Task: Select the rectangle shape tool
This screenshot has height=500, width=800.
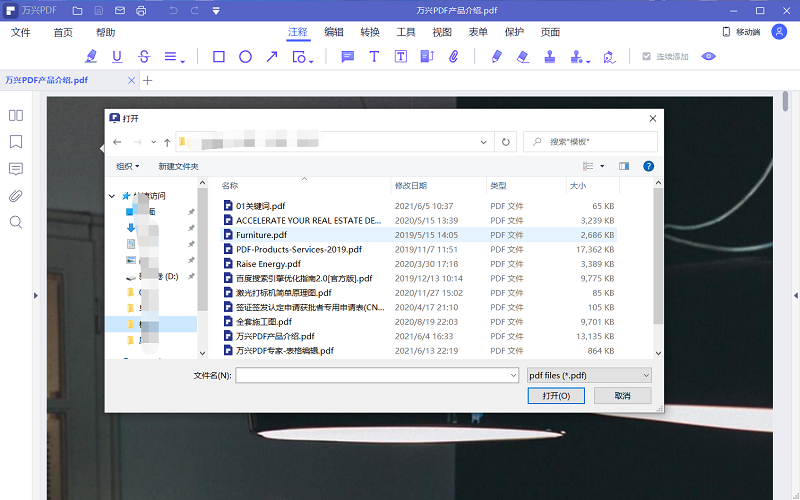Action: [219, 57]
